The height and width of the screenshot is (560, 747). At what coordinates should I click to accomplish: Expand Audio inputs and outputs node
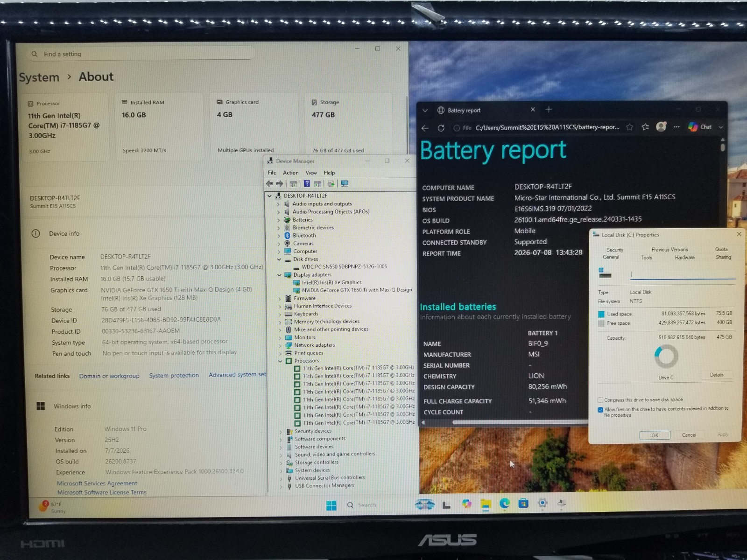click(278, 204)
